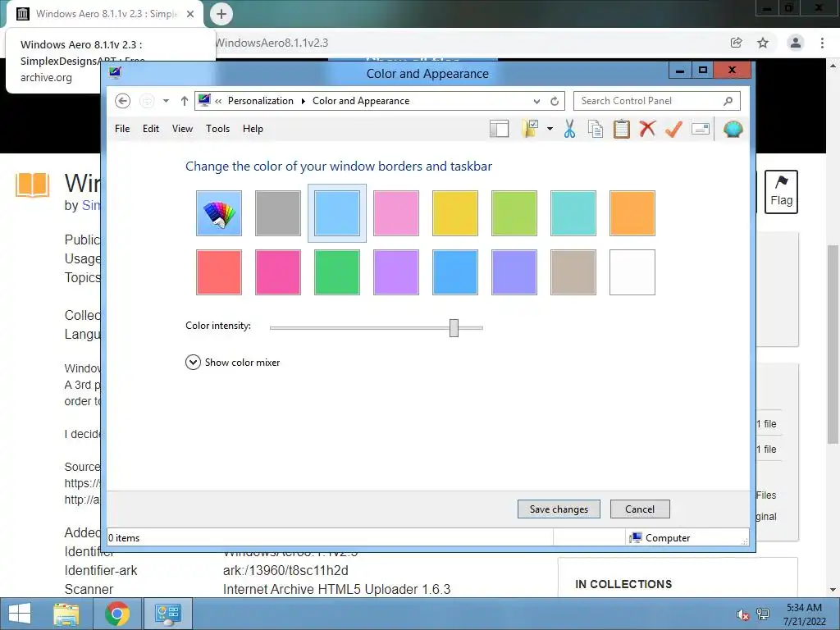Expand arrow between Personalization and Color
Screen dimensions: 840x630
coord(304,101)
